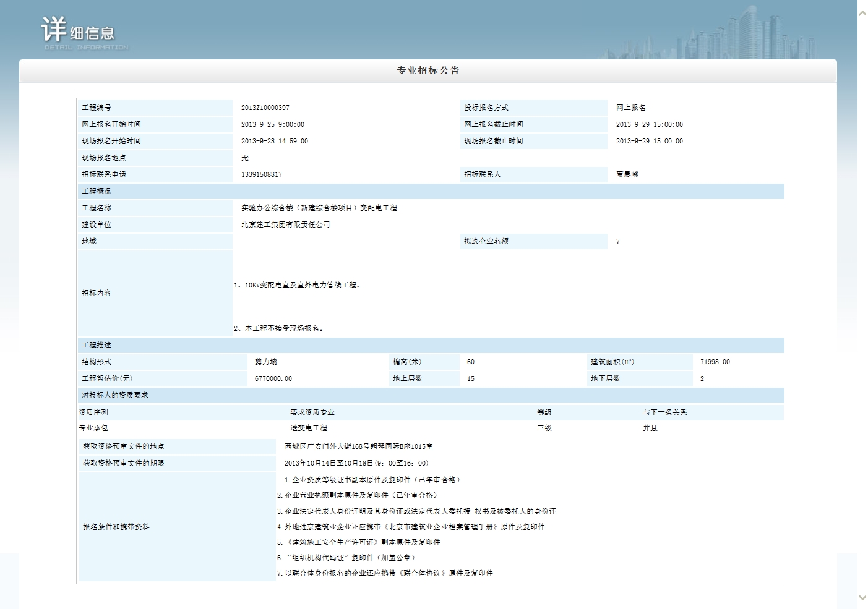Click the scroll up arrow on the scrollbar

862,12
